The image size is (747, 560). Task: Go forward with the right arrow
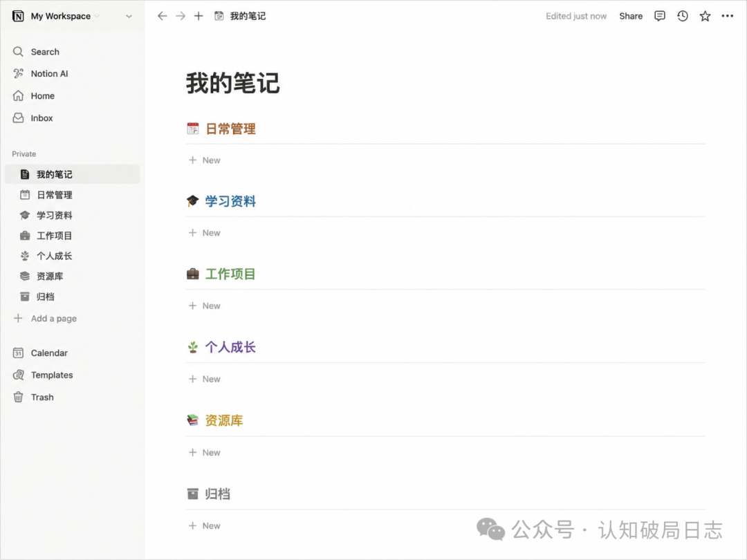[x=181, y=16]
